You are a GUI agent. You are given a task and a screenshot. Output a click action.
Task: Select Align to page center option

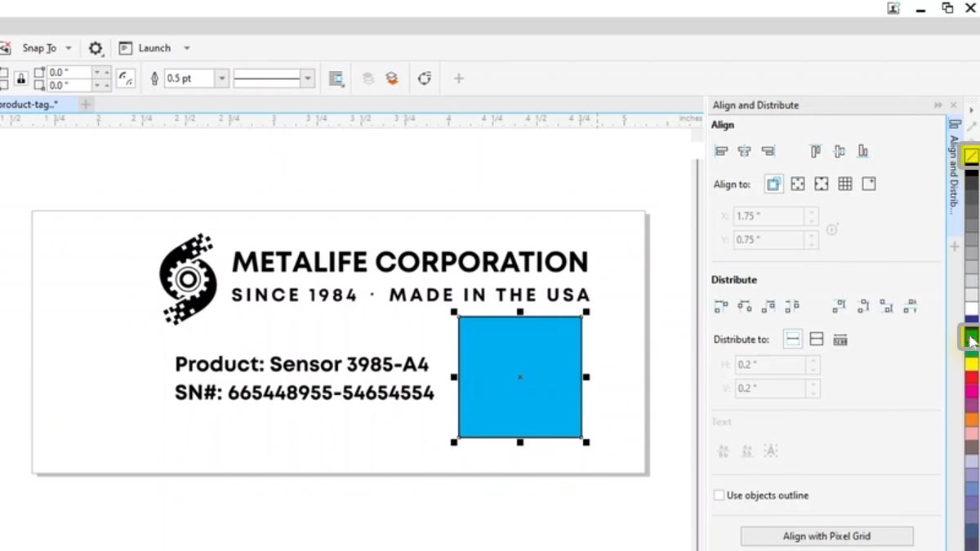(822, 184)
